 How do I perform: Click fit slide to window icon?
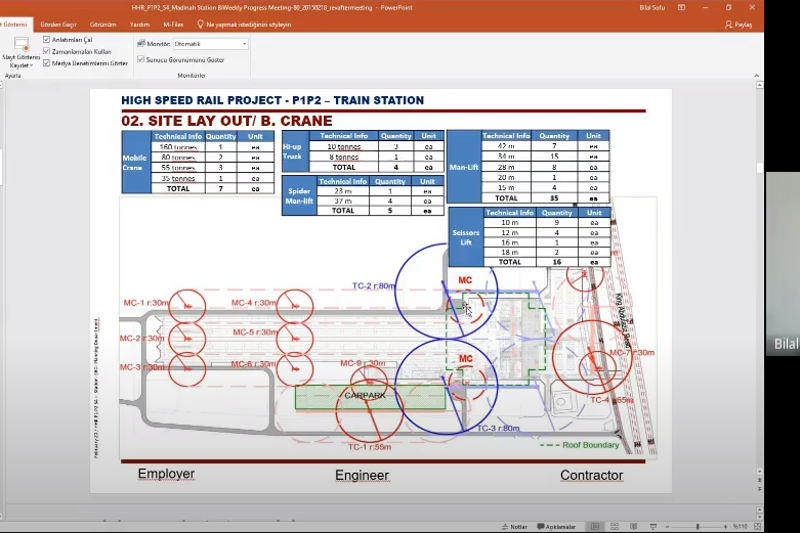(x=759, y=526)
